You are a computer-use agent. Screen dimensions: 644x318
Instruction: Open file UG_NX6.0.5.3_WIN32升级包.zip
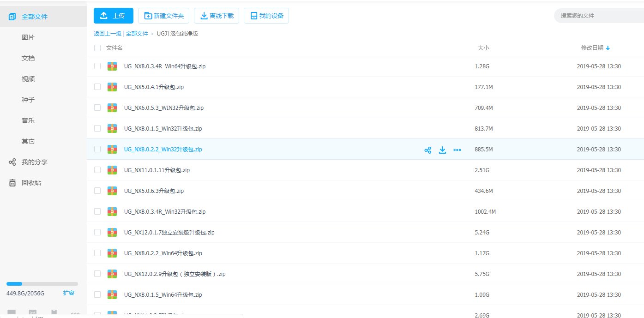point(164,108)
